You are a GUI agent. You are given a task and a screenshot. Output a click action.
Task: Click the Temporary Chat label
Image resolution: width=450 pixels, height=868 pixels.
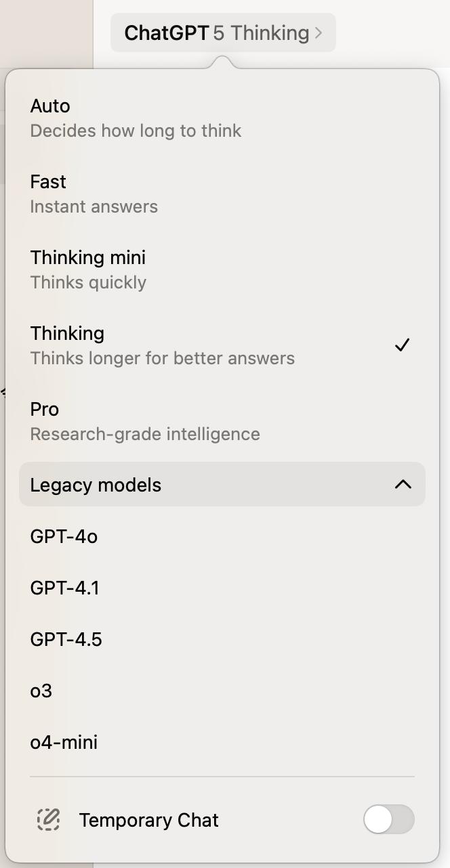[x=148, y=821]
